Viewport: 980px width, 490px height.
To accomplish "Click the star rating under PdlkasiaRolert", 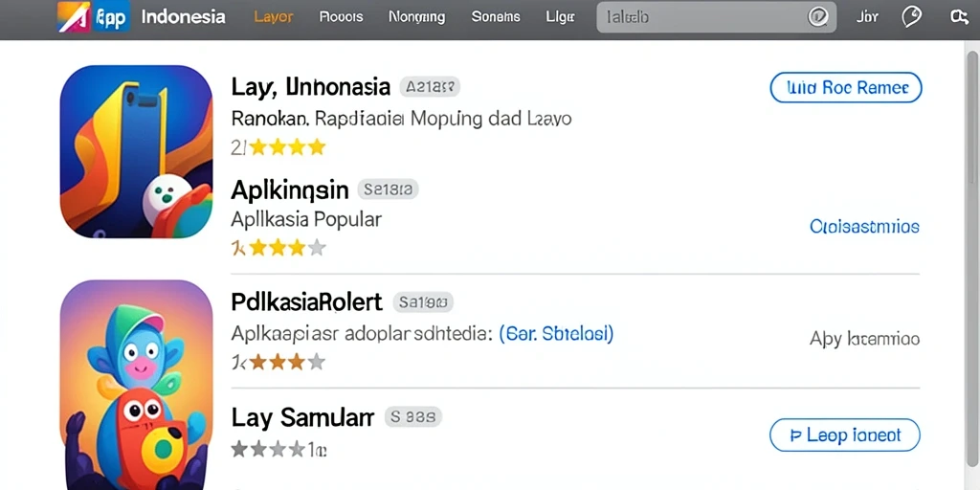I will click(x=278, y=361).
